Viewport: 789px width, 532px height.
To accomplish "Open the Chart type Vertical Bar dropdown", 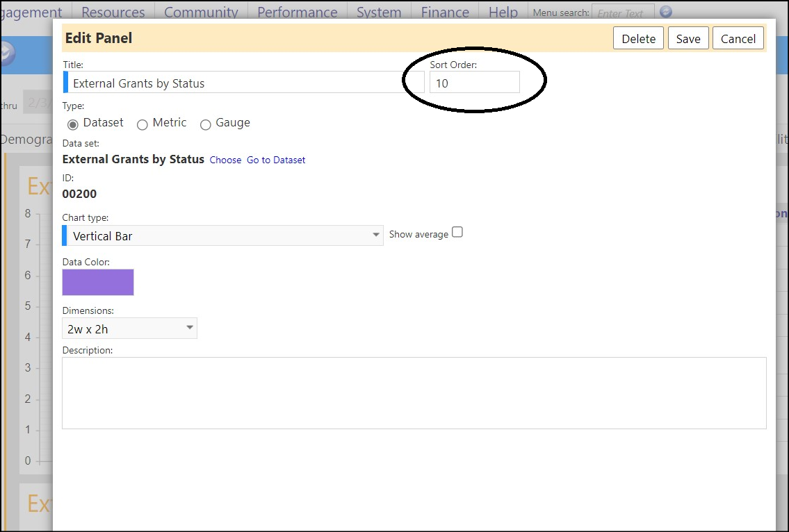I will tap(222, 235).
